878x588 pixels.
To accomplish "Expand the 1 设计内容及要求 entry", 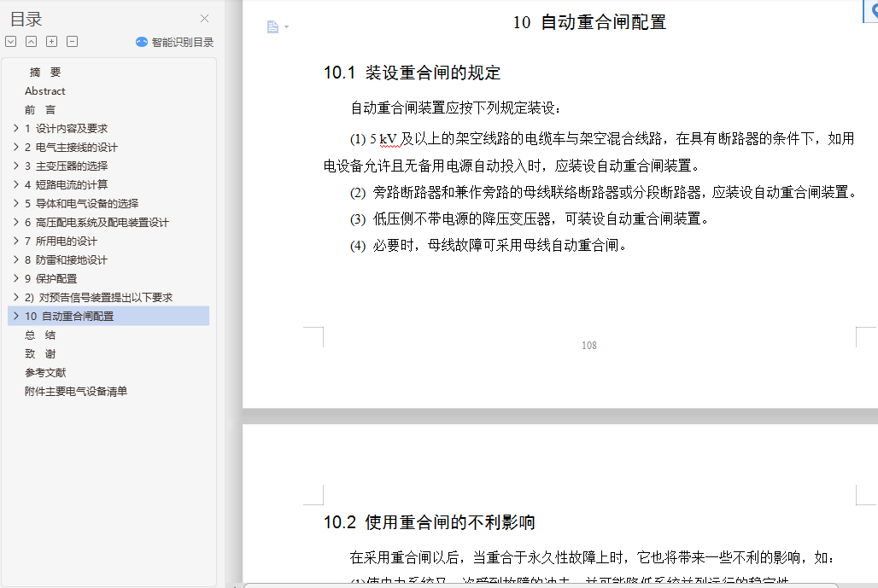I will point(15,128).
